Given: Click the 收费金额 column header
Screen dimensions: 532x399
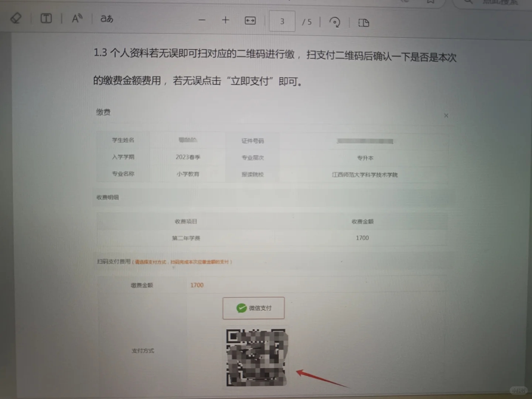Looking at the screenshot, I should click(362, 221).
